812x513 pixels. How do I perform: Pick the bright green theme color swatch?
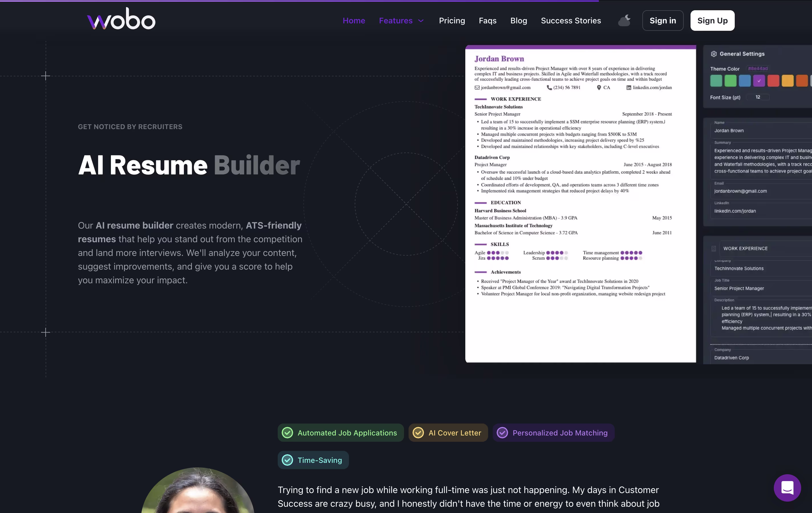pos(730,81)
